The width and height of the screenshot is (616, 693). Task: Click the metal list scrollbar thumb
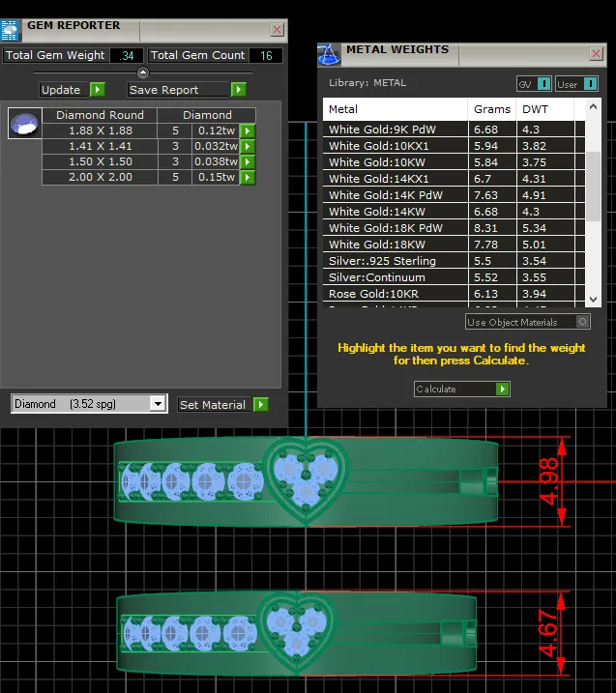tap(594, 186)
